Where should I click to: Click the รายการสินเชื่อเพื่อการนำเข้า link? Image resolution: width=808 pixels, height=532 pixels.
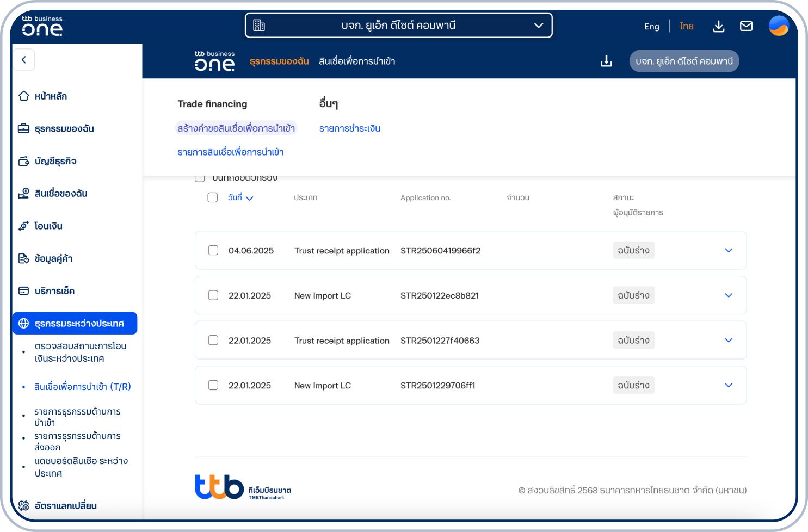(231, 152)
